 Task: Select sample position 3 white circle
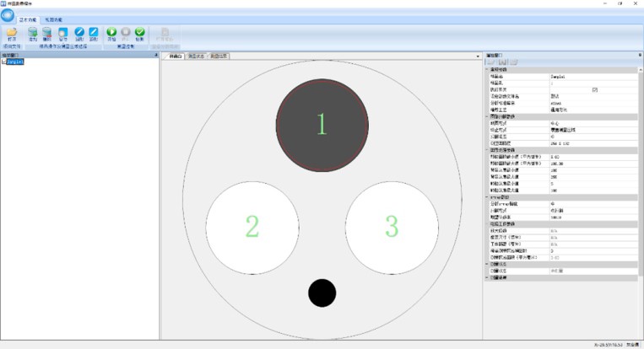[391, 225]
